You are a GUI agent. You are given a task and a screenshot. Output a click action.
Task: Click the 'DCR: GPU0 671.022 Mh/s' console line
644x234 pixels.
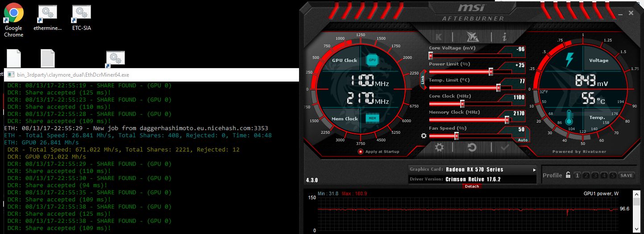47,156
